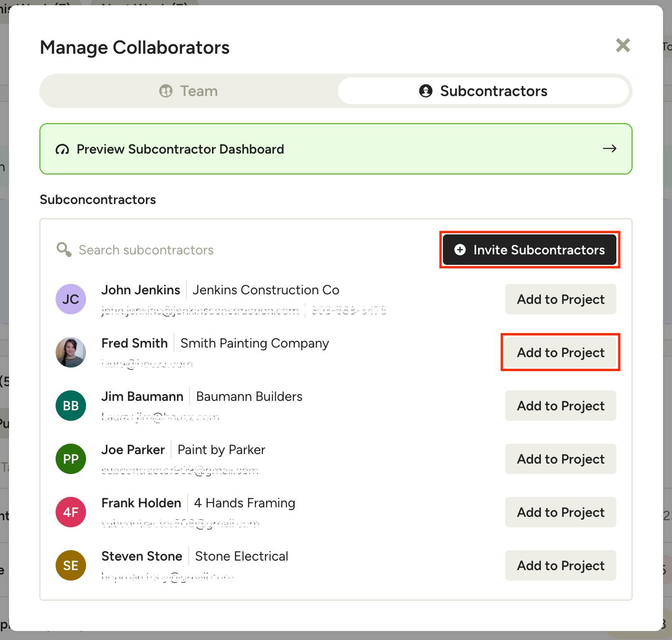Click the search magnifier icon

(x=64, y=250)
